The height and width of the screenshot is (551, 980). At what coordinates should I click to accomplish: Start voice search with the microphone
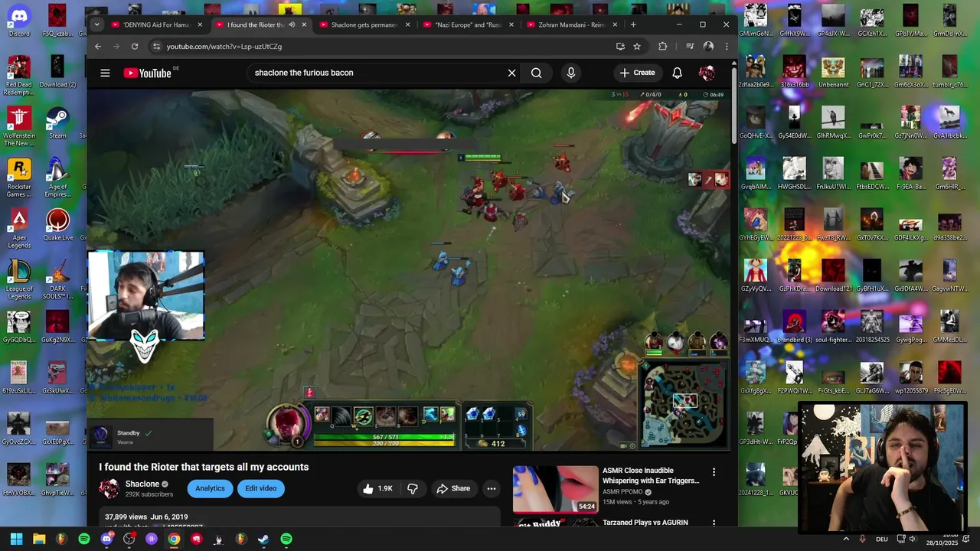(570, 73)
